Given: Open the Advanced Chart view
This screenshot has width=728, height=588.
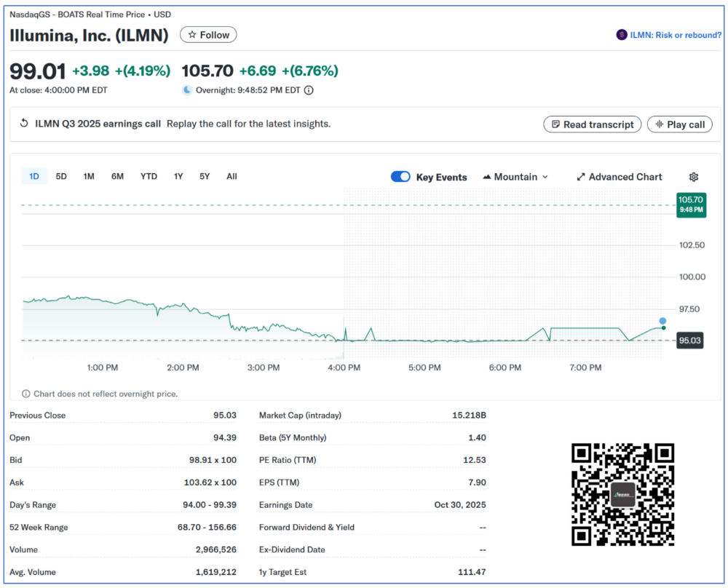Looking at the screenshot, I should point(619,177).
